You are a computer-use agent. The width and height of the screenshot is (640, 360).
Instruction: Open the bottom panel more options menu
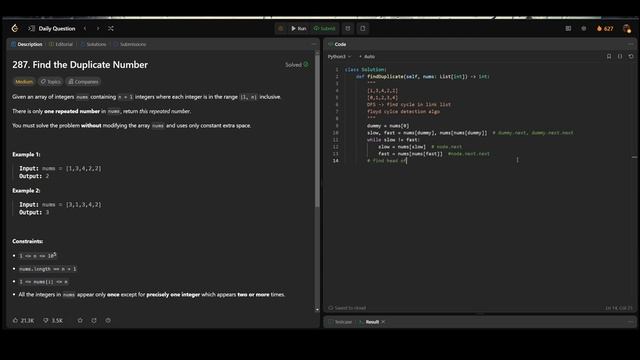point(631,322)
